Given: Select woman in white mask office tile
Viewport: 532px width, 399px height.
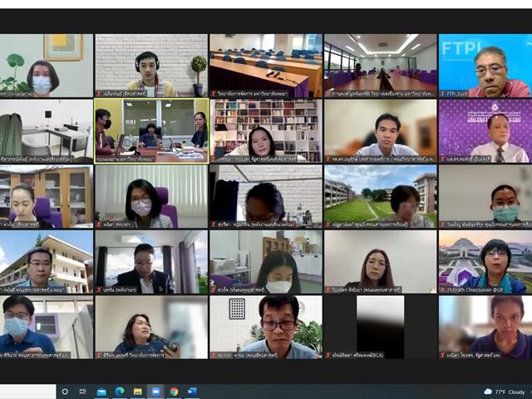Looking at the screenshot, I should coord(266,262).
